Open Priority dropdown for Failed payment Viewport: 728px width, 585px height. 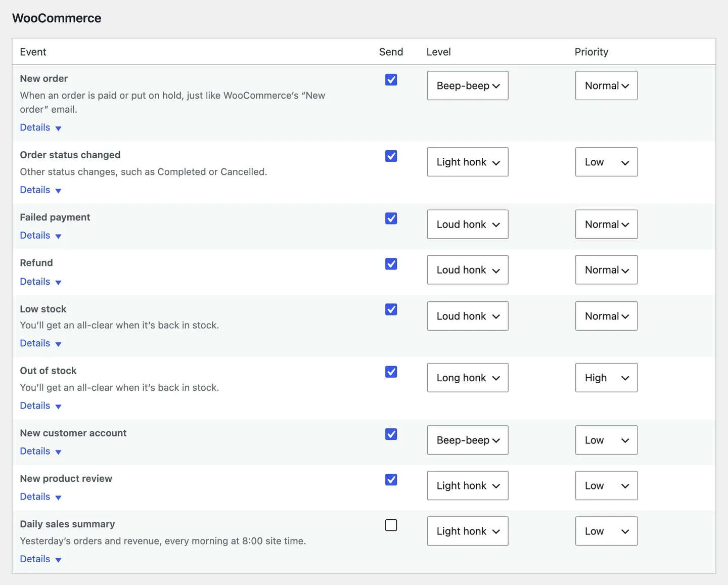click(606, 224)
